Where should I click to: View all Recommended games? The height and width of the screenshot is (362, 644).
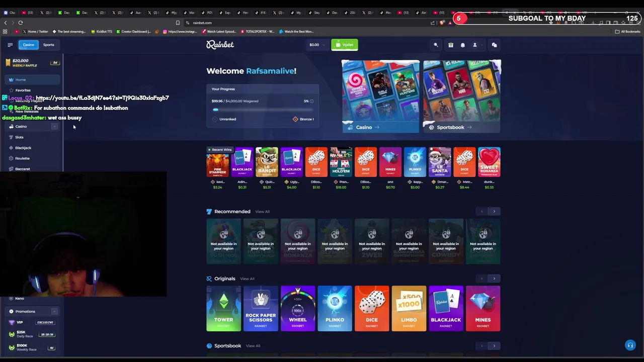(x=262, y=212)
